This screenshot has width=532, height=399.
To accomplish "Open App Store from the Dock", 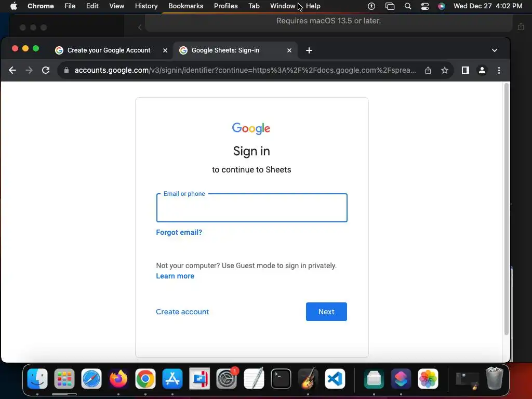I will pos(172,379).
